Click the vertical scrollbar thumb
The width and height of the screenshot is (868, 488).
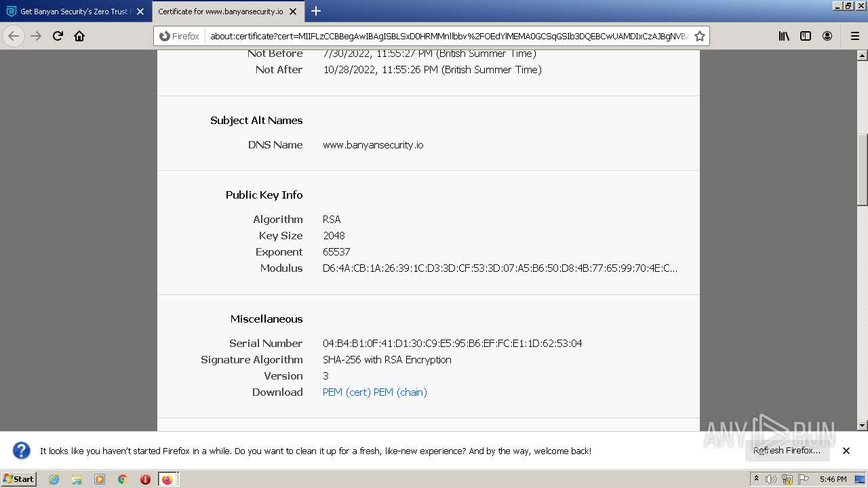coord(863,169)
